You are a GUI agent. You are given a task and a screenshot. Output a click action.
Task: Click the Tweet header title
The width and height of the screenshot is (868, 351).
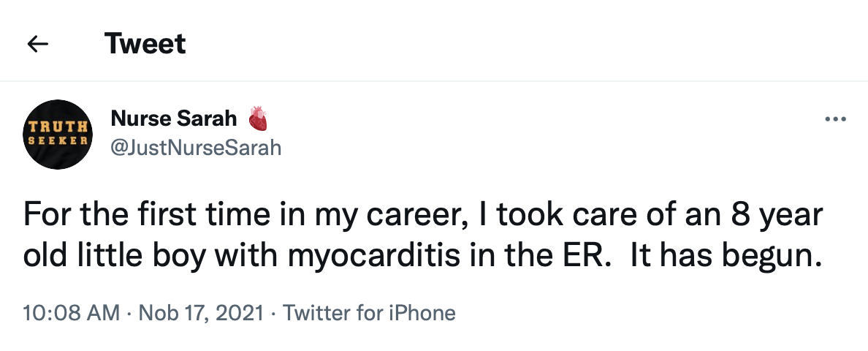(x=145, y=43)
